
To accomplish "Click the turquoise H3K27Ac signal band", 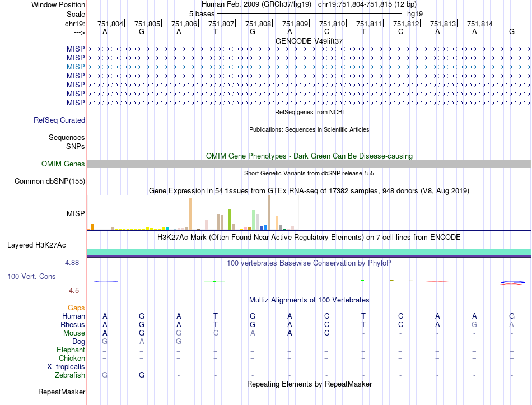I will (309, 252).
